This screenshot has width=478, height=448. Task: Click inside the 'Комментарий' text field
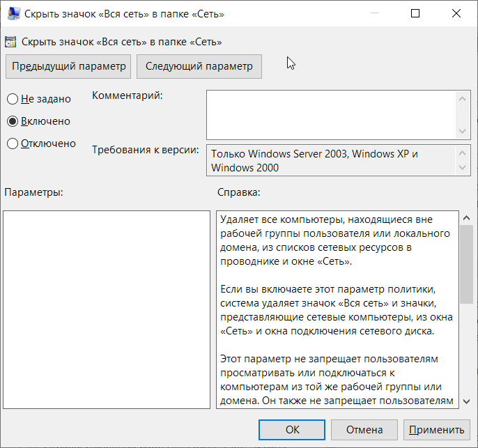tap(332, 115)
